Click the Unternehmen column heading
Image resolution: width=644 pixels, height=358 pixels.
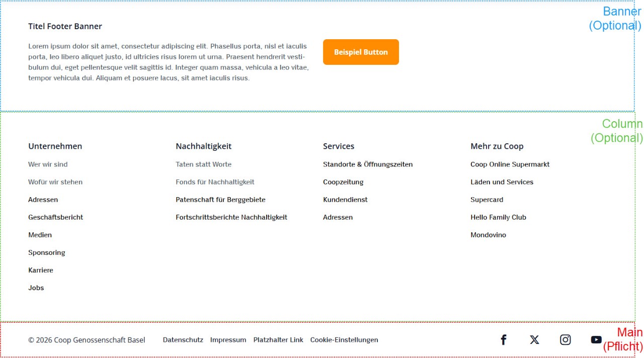point(55,146)
